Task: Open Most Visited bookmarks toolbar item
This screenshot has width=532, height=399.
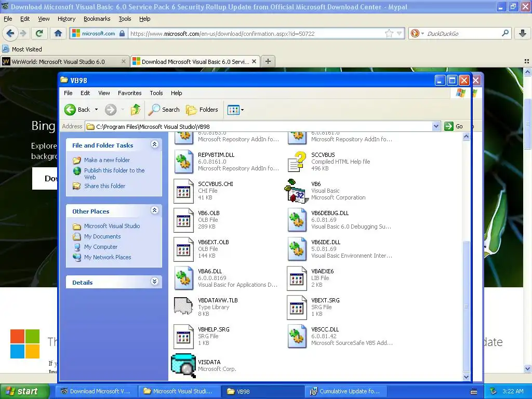Action: [x=22, y=49]
